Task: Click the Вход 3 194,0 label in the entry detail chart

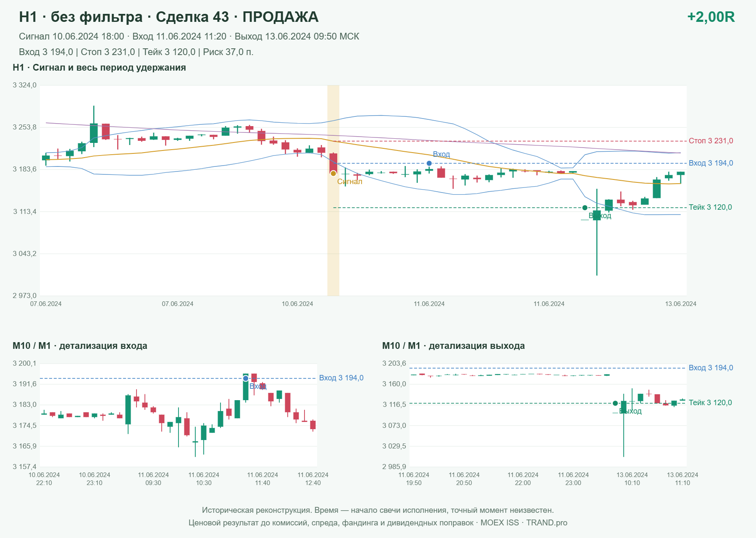Action: (341, 378)
